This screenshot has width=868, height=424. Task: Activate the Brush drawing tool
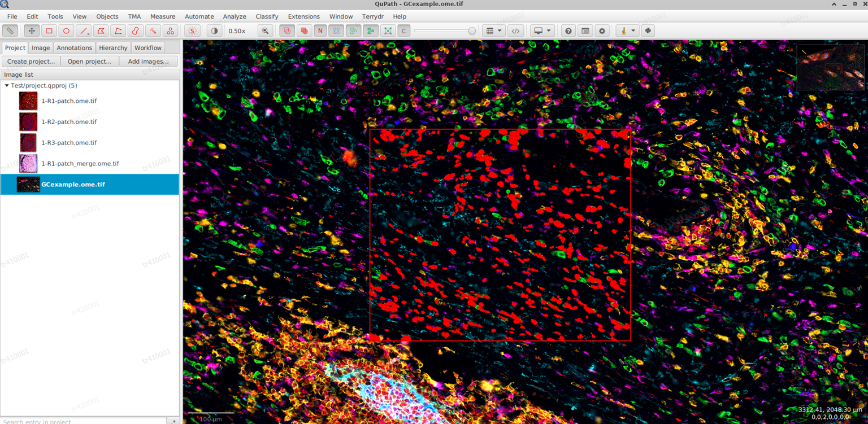coord(136,30)
